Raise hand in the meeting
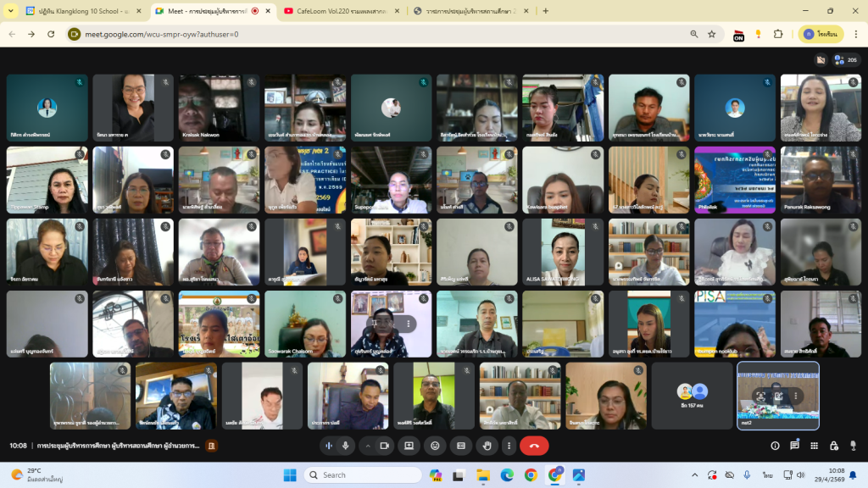The width and height of the screenshot is (868, 488). [x=487, y=446]
